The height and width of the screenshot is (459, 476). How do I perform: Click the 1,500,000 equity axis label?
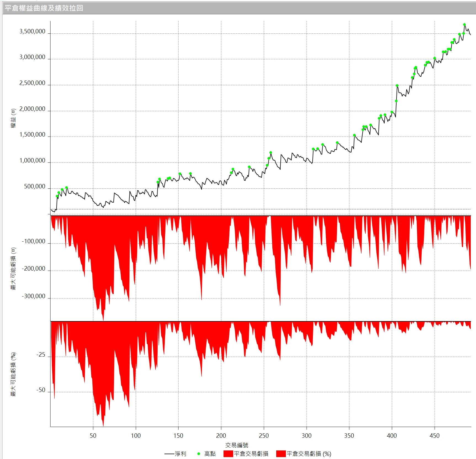tap(32, 135)
